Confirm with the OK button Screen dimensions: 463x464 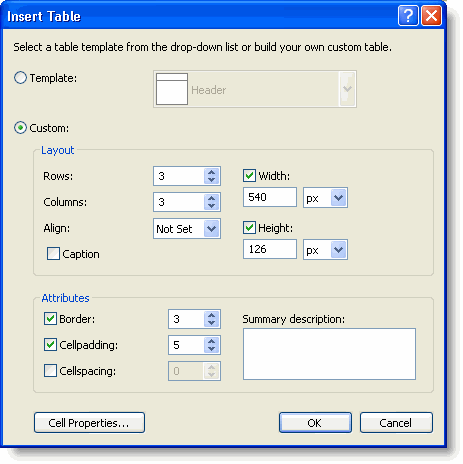(x=315, y=423)
